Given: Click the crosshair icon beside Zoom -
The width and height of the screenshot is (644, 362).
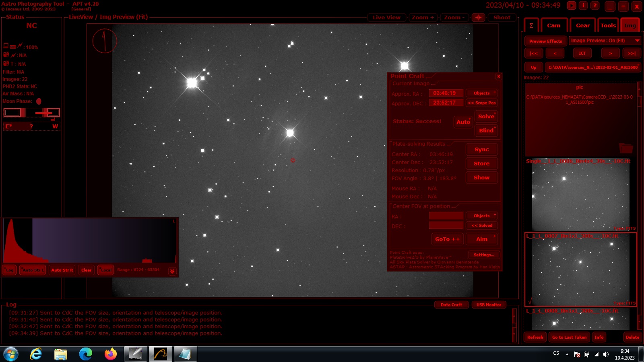Looking at the screenshot, I should tap(478, 17).
